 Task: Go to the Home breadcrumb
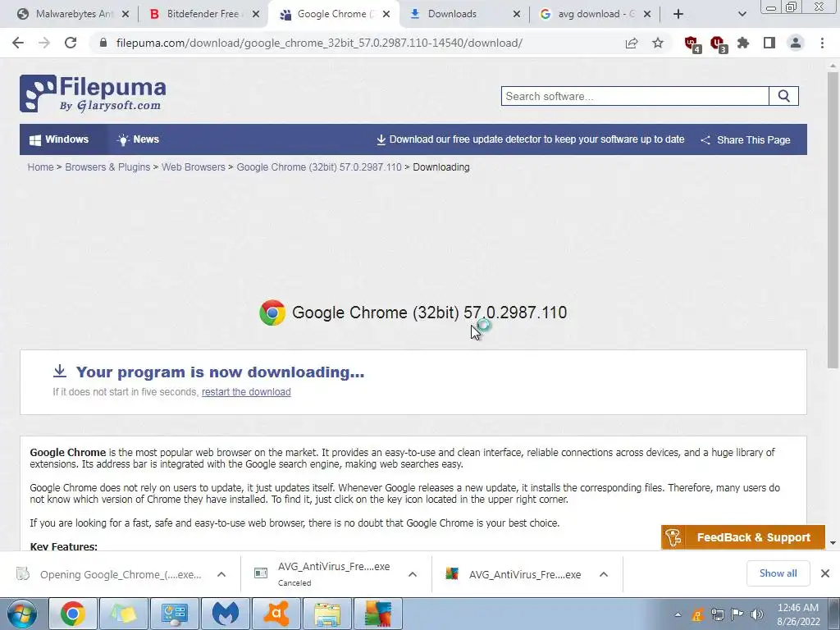coord(41,167)
